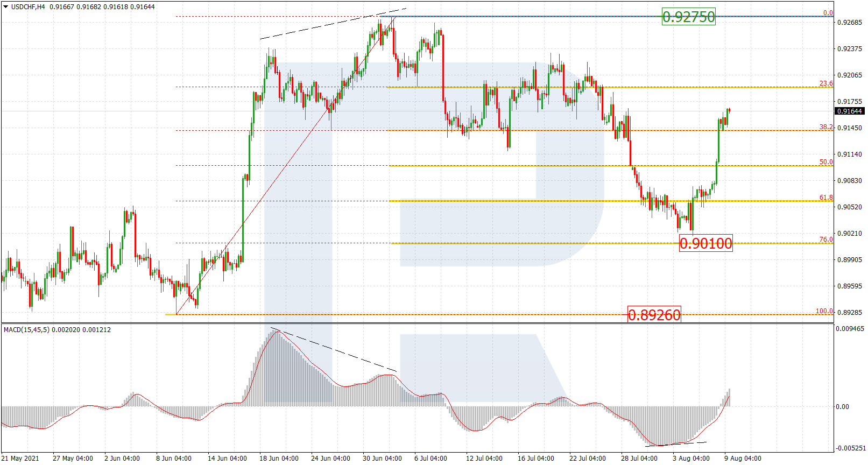Click the 8 Jun 04:00 time label

coord(174,459)
